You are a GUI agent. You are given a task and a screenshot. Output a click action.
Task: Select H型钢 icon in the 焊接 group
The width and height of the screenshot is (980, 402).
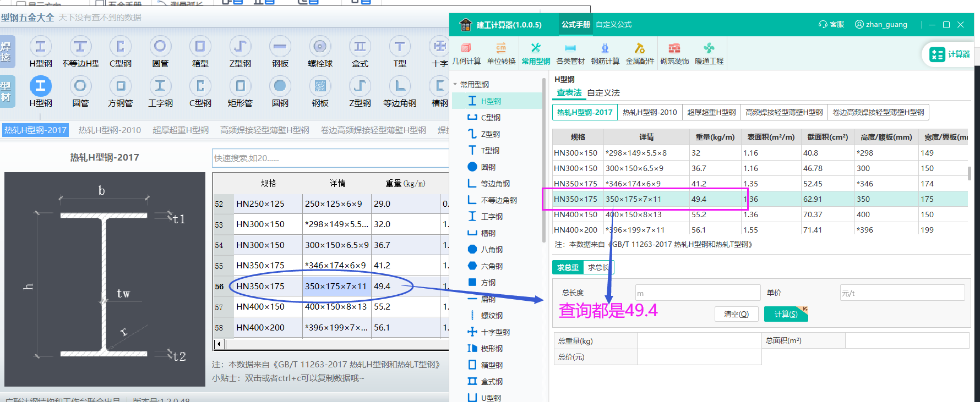(x=41, y=52)
